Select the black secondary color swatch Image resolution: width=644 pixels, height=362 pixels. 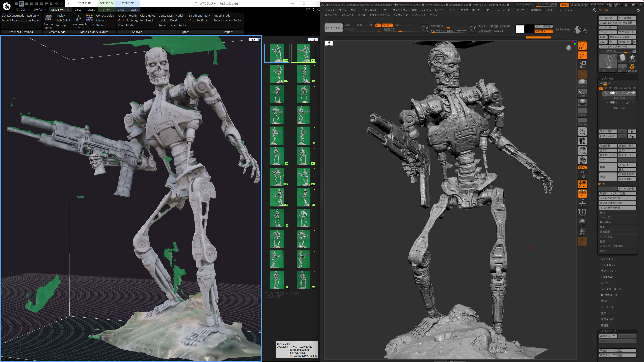pos(529,29)
